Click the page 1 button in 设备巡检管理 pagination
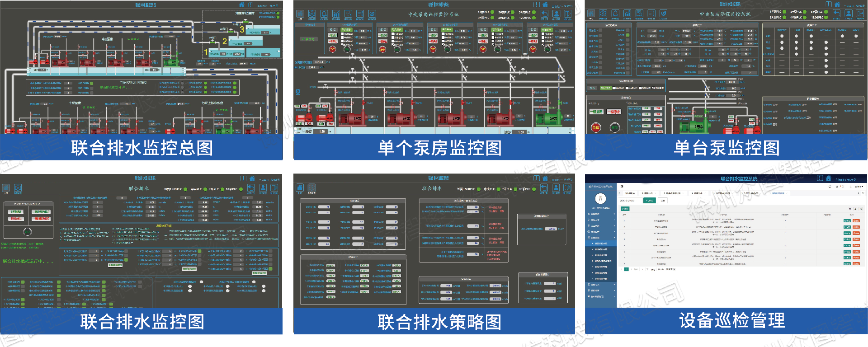The image size is (868, 347). [626, 269]
